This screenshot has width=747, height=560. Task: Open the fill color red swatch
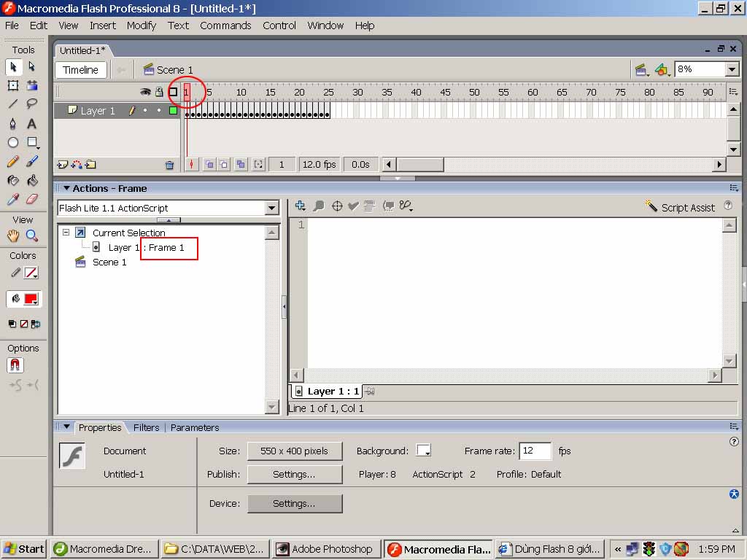pos(31,298)
